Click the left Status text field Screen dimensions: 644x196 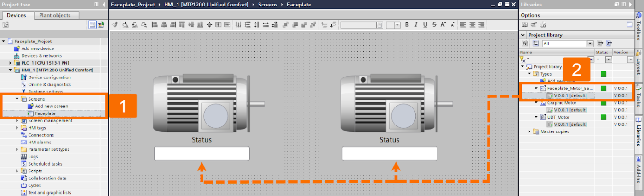coord(201,154)
